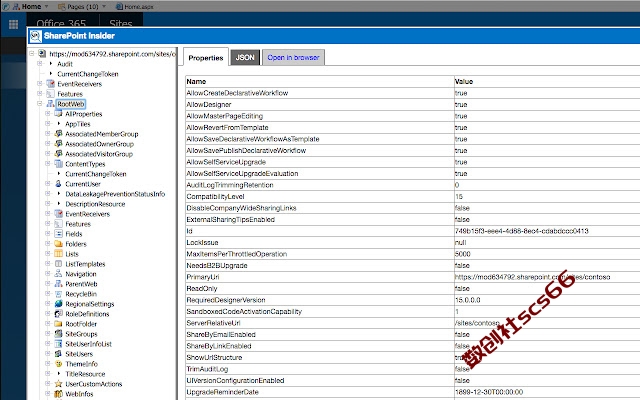640x400 pixels.
Task: Select the Home.aspx breadcrumb item
Action: pos(135,7)
